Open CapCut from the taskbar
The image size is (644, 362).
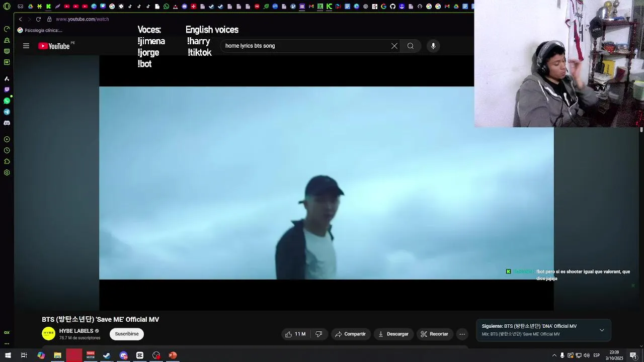pyautogui.click(x=140, y=355)
